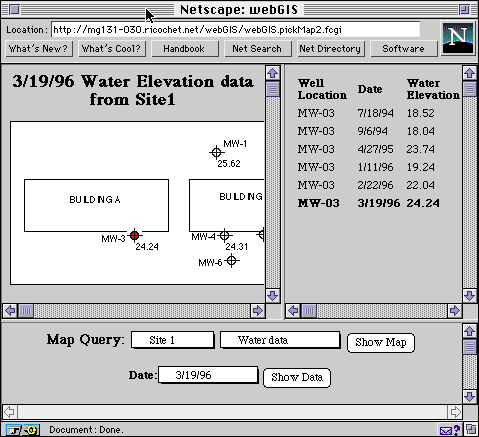Open the Site 1 dropdown in Map Query
Screen dimensions: 479x437
[x=172, y=340]
